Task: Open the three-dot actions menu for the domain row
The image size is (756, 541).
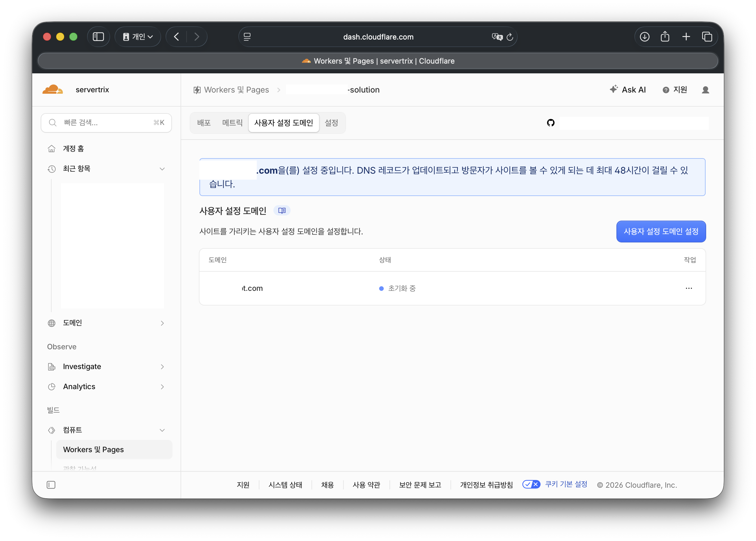Action: click(689, 288)
